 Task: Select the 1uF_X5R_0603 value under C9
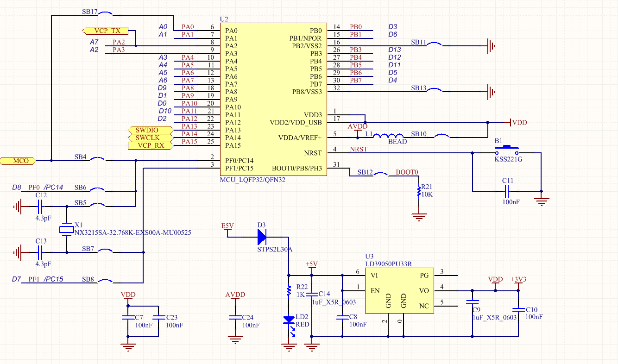click(x=494, y=317)
